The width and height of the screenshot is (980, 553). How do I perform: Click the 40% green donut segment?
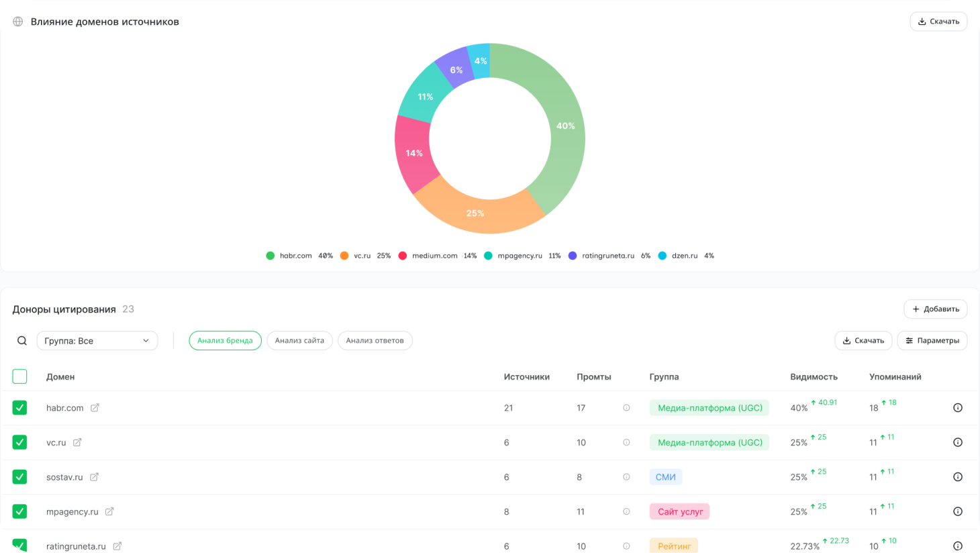pos(566,126)
